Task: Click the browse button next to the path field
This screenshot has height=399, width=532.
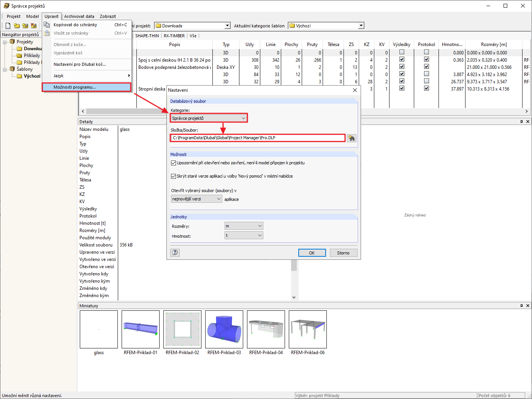Action: pos(351,138)
